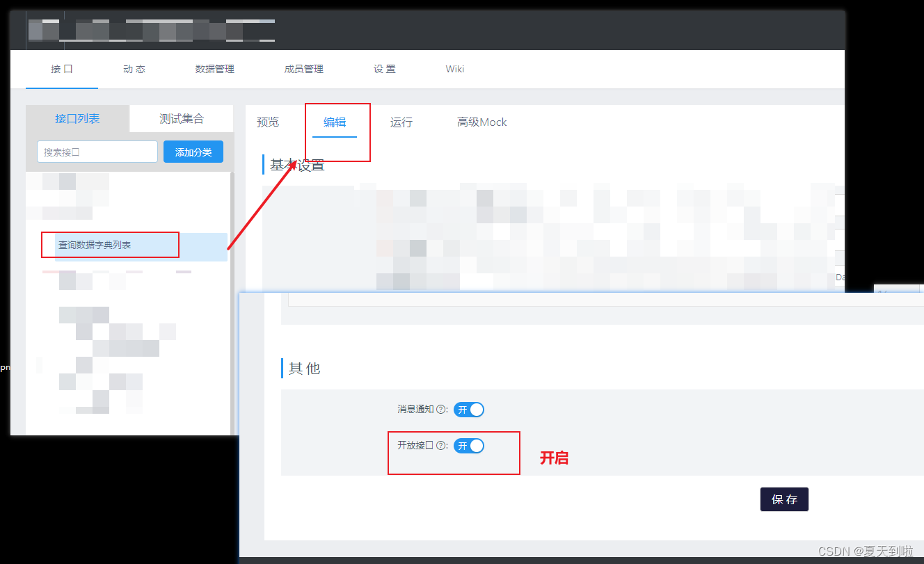This screenshot has height=564, width=924.
Task: Turn off the 消息通知 toggle
Action: tap(468, 410)
